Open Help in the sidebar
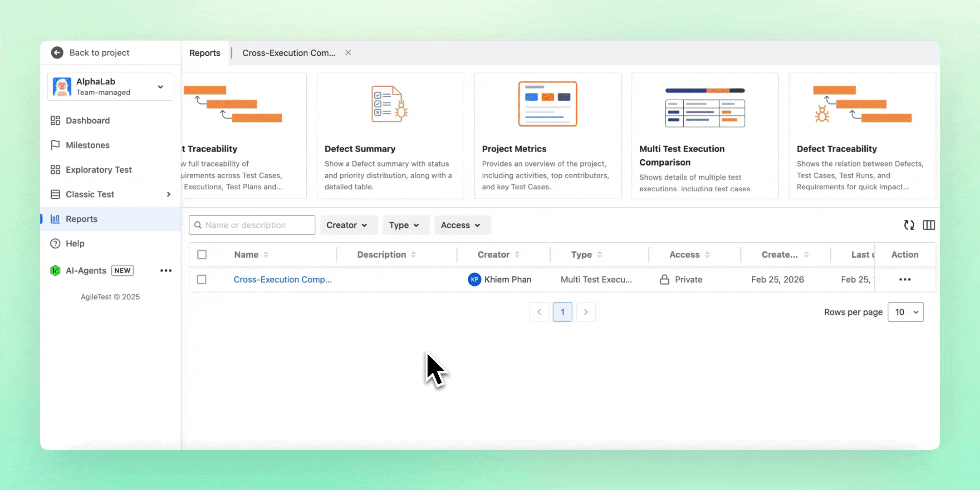 click(x=75, y=244)
